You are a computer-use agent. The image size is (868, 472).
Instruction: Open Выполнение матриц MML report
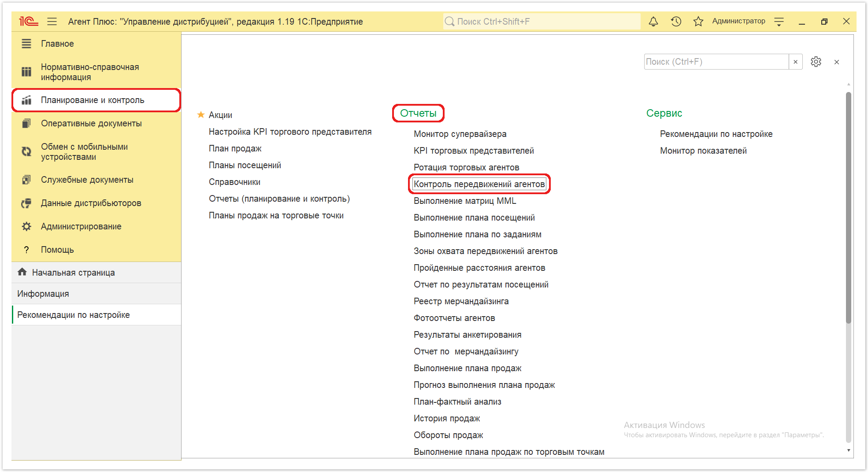(465, 201)
